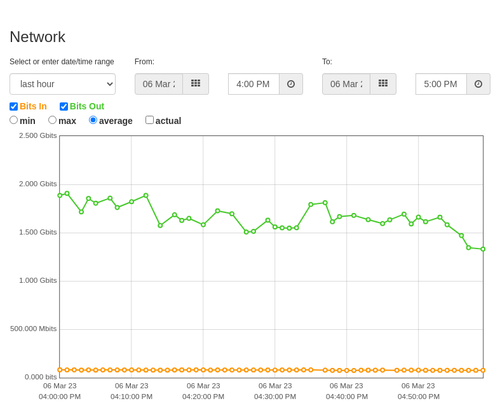The image size is (500, 403).
Task: Click the 04:50:00 PM axis label
Action: pyautogui.click(x=418, y=397)
